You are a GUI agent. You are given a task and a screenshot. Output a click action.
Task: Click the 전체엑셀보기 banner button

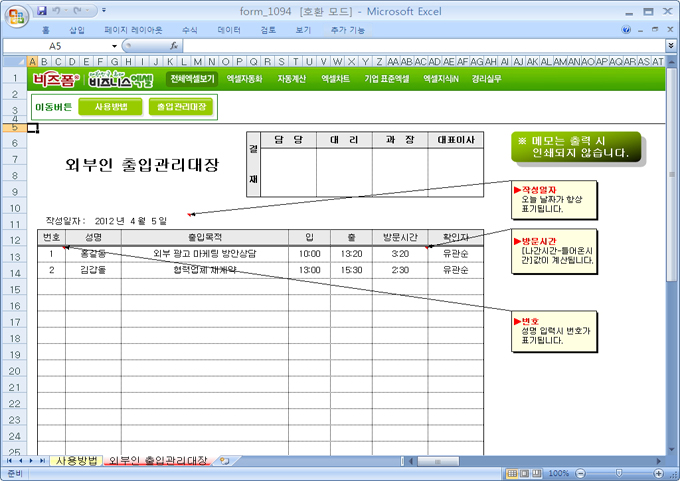(x=192, y=79)
